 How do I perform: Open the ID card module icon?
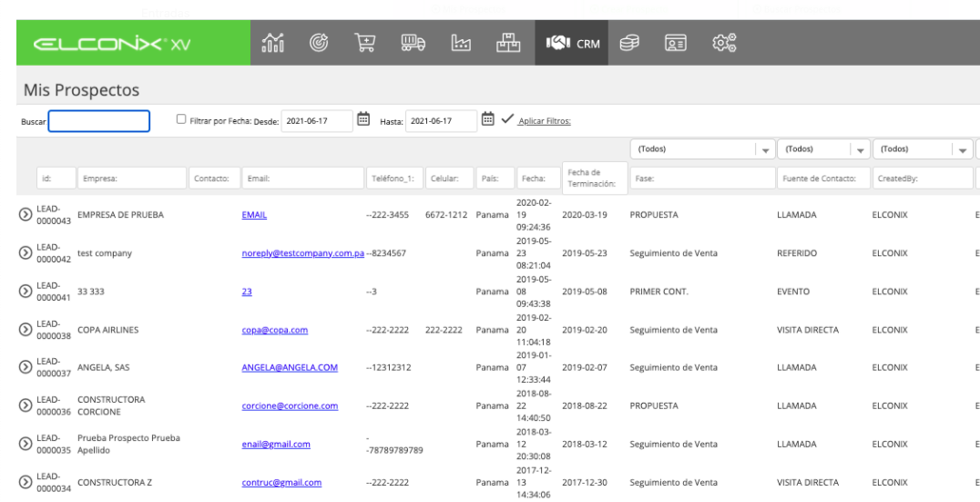point(676,43)
